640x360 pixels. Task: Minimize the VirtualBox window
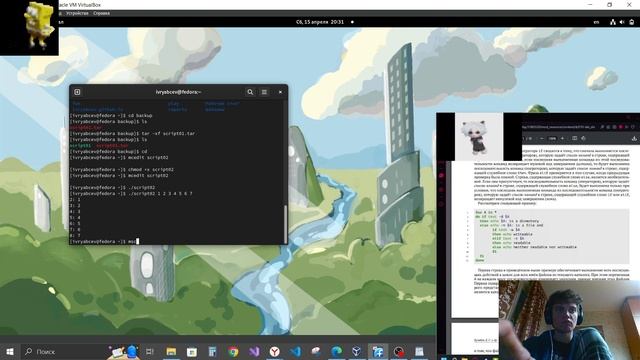pyautogui.click(x=590, y=5)
